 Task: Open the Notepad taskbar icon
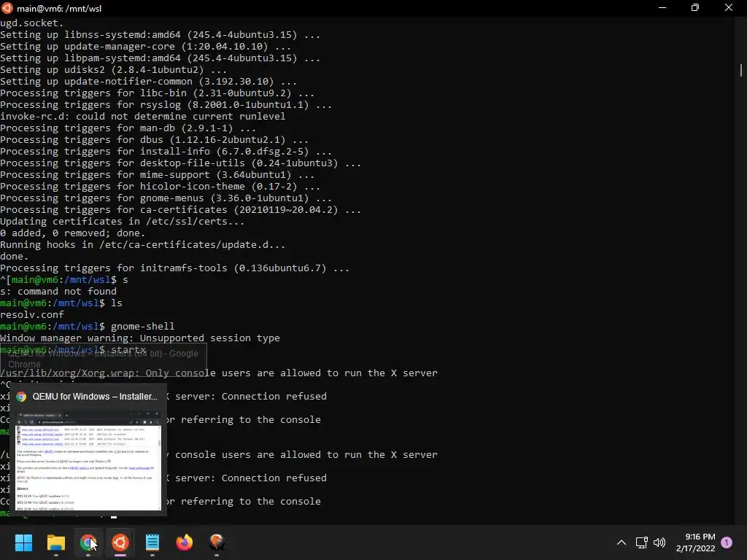[x=152, y=542]
